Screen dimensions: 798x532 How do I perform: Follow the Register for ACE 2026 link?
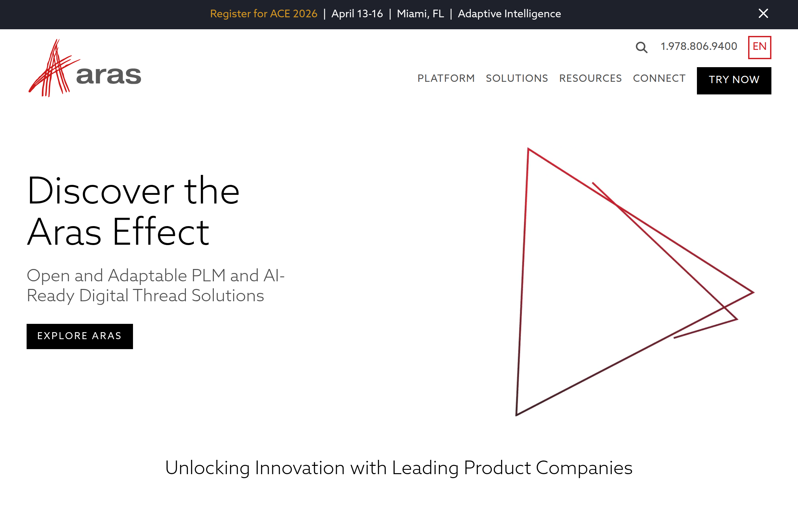pyautogui.click(x=264, y=14)
